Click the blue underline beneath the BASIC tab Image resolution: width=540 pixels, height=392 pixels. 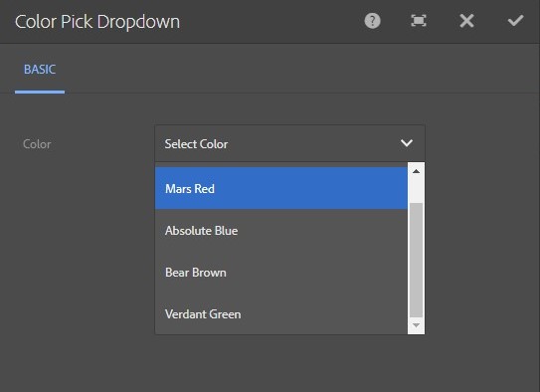40,92
